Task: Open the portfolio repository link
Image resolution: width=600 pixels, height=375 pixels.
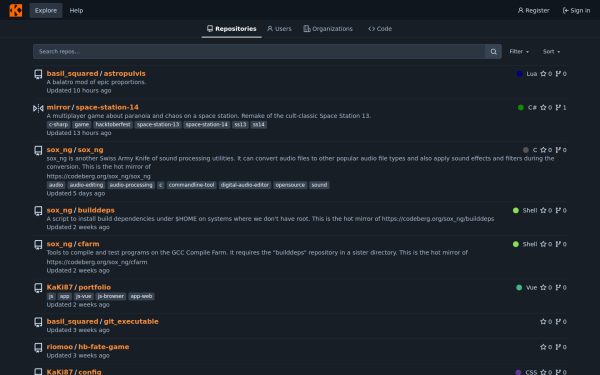Action: [x=95, y=287]
